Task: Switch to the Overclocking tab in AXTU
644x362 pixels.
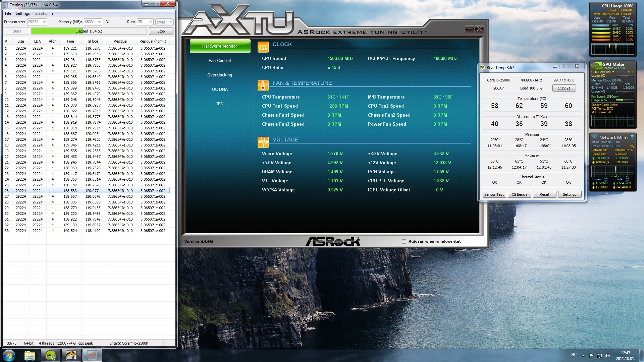Action: pos(219,75)
